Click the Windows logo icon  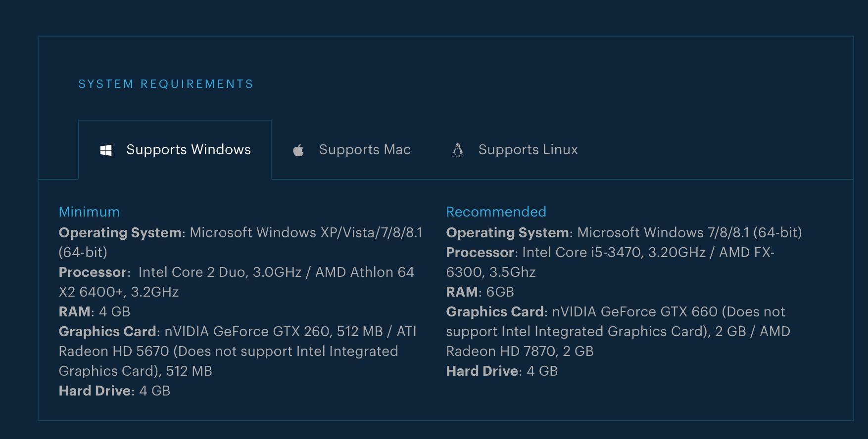[106, 150]
